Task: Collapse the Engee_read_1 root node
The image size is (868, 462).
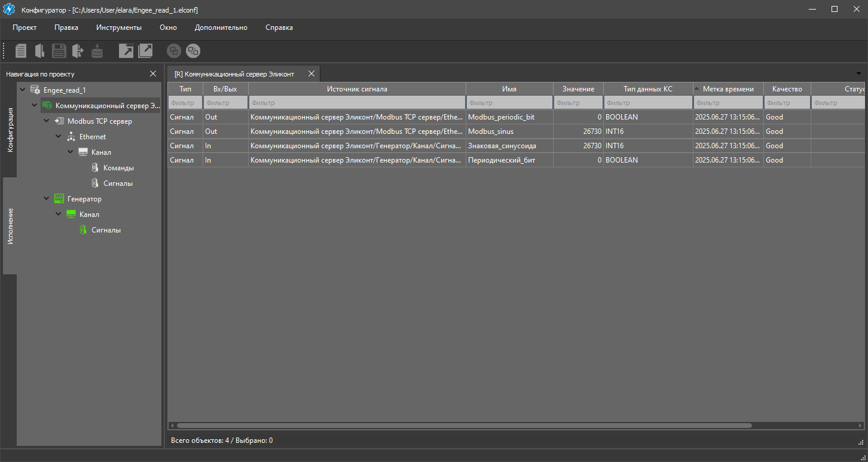Action: pos(23,90)
